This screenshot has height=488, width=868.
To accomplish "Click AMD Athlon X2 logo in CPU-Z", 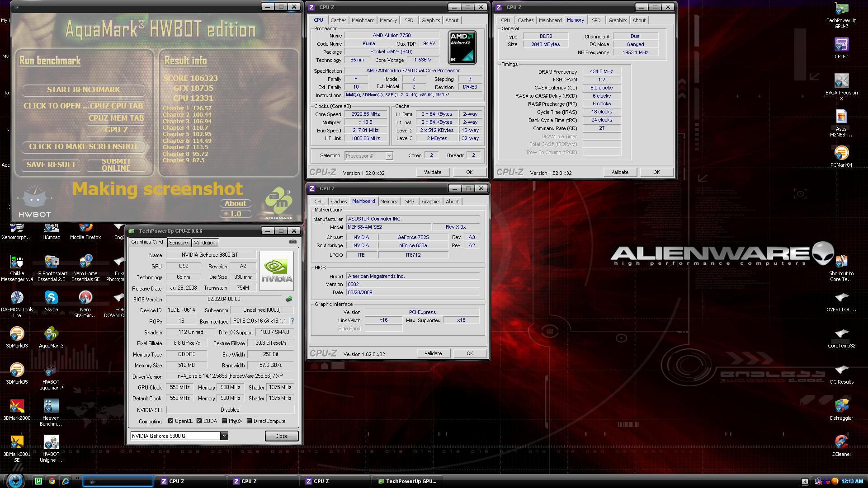I will (x=462, y=47).
